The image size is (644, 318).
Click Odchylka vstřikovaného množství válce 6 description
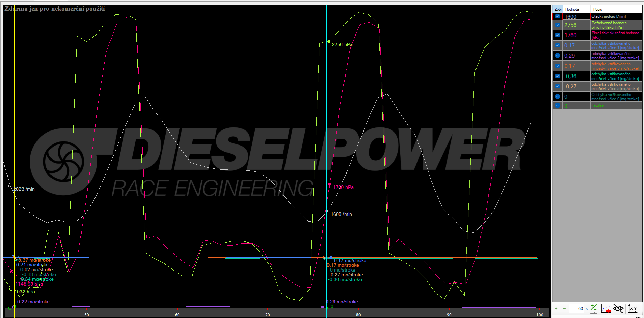[x=616, y=97]
